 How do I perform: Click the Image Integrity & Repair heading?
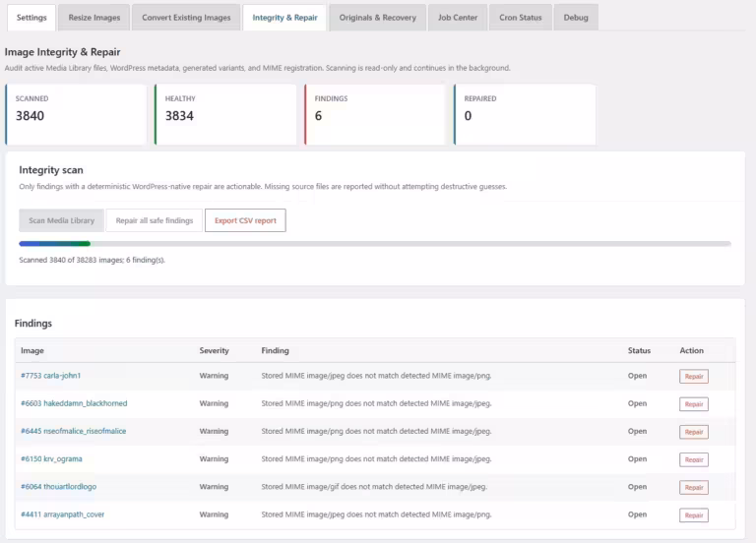pyautogui.click(x=63, y=52)
